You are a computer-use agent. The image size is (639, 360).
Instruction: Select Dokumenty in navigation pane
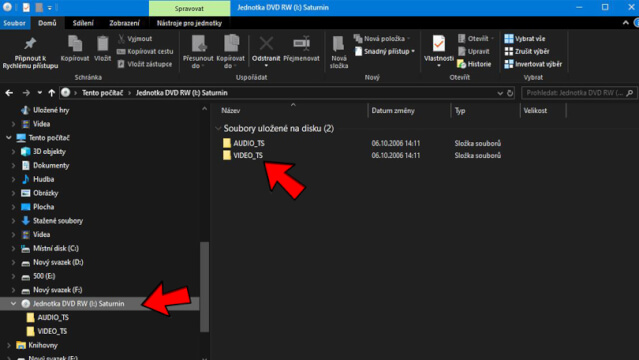point(51,166)
